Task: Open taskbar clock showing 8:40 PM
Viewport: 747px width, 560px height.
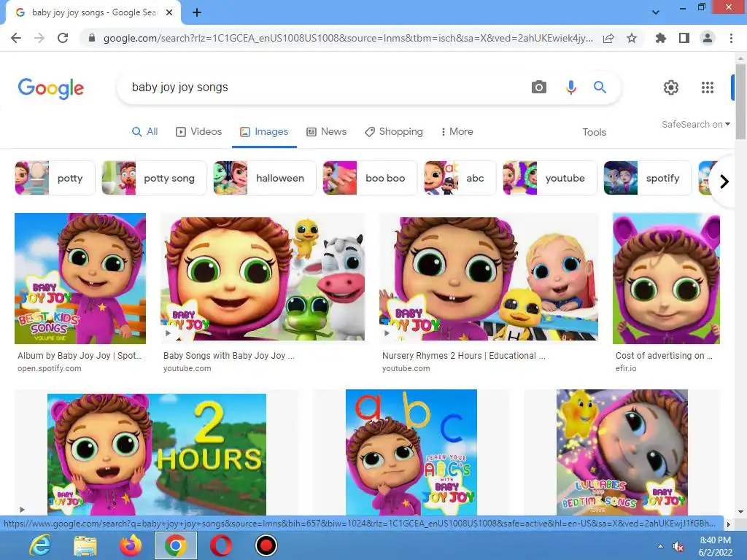Action: click(715, 546)
